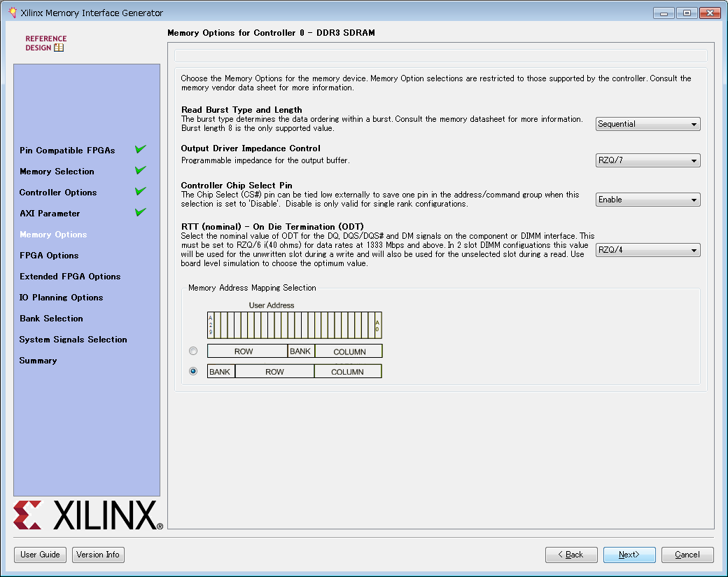This screenshot has width=728, height=577.
Task: Open the Output Driver Impedance RZQ/7 dropdown
Action: pos(647,160)
